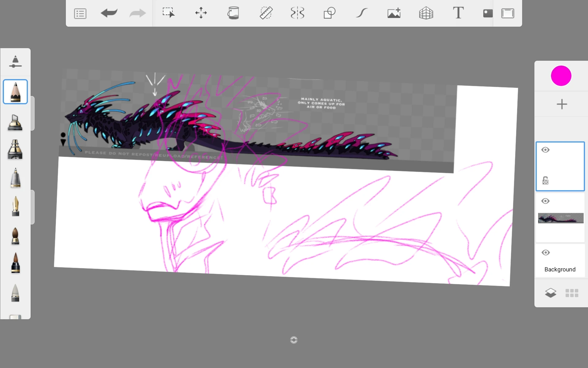Select the Text tool
The height and width of the screenshot is (368, 588).
pos(458,13)
